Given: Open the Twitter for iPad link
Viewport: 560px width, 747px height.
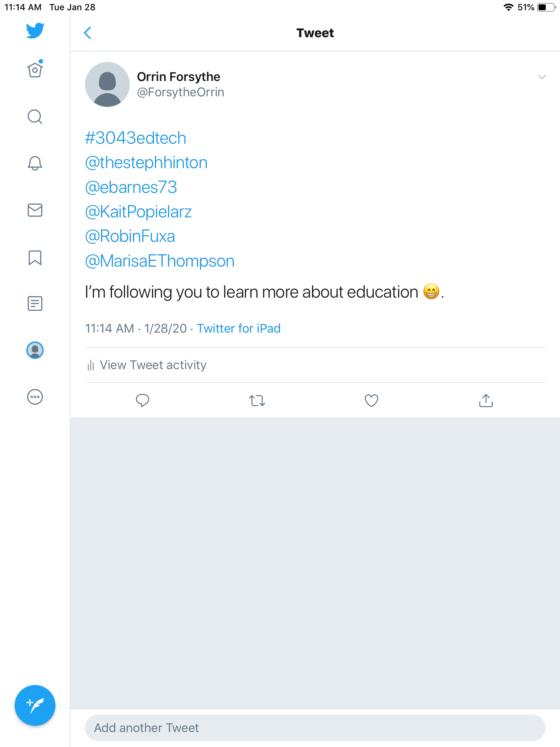Looking at the screenshot, I should click(x=239, y=329).
